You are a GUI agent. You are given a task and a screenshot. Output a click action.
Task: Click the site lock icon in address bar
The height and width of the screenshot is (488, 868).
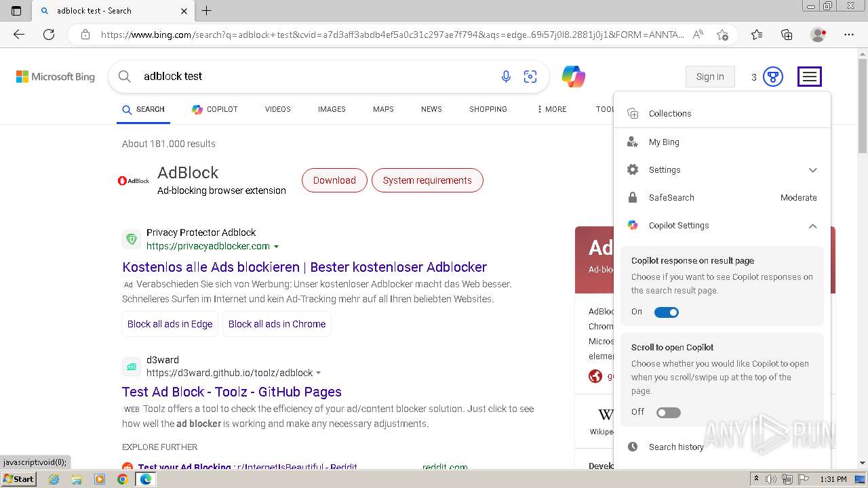85,35
